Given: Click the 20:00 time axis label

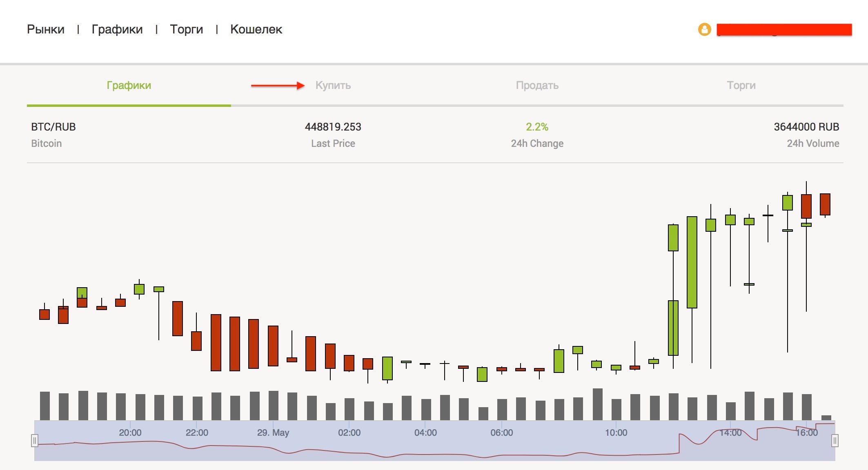Looking at the screenshot, I should point(130,433).
